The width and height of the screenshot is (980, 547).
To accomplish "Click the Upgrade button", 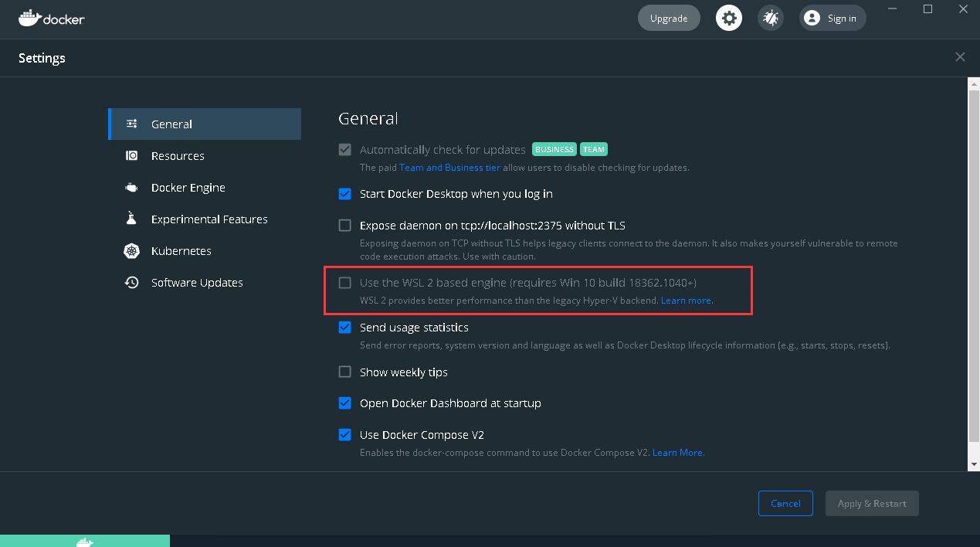I will (x=668, y=17).
